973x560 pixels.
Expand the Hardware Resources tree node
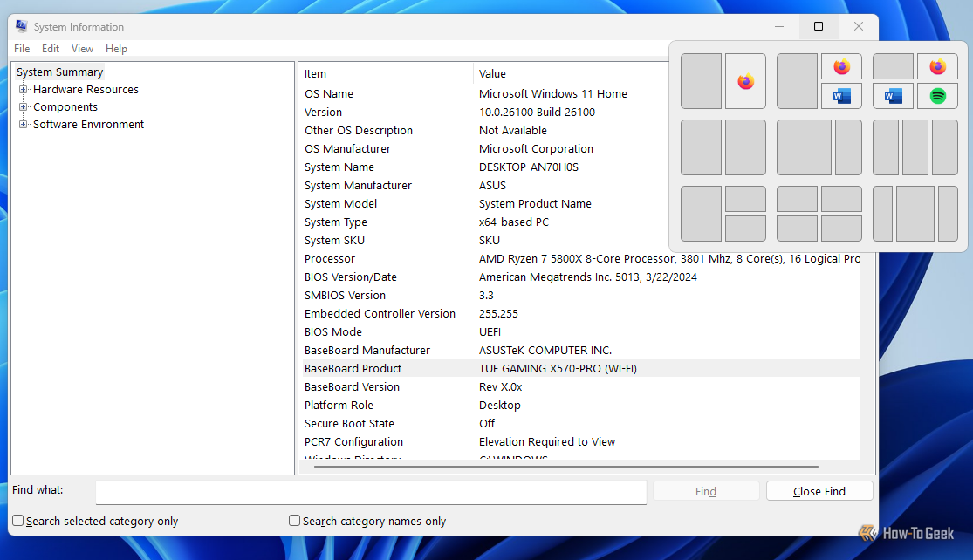click(x=24, y=89)
